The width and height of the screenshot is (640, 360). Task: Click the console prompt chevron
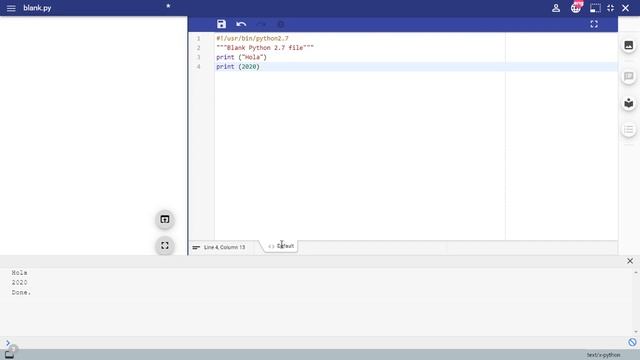point(8,343)
